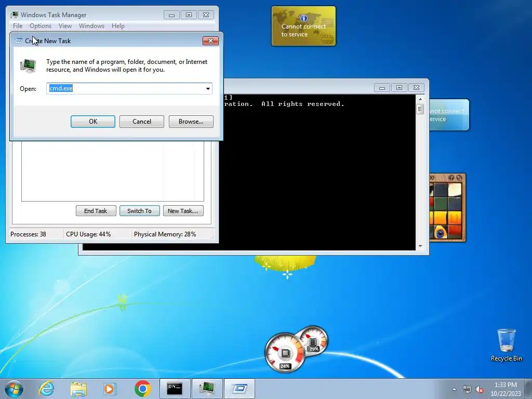The height and width of the screenshot is (399, 532).
Task: Minimize the command prompt window
Action: coord(382,87)
